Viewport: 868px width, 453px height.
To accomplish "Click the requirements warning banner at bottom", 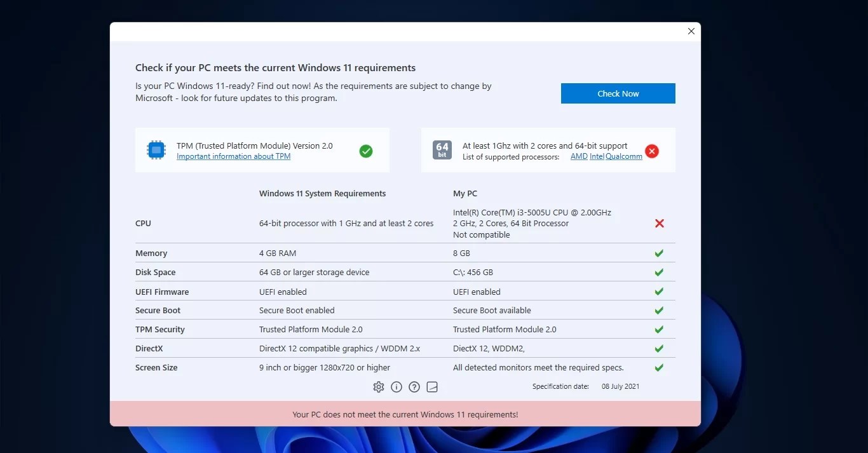I will pos(405,414).
